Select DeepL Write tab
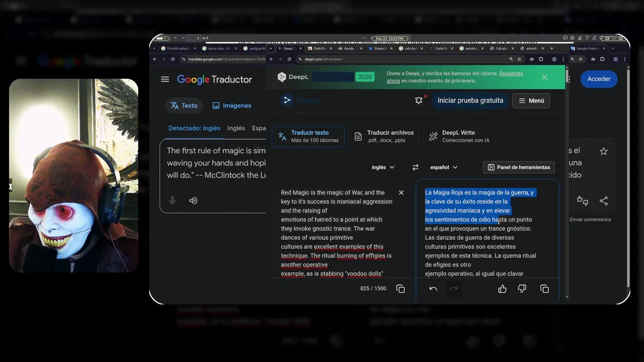This screenshot has width=644, height=362. pos(459,136)
